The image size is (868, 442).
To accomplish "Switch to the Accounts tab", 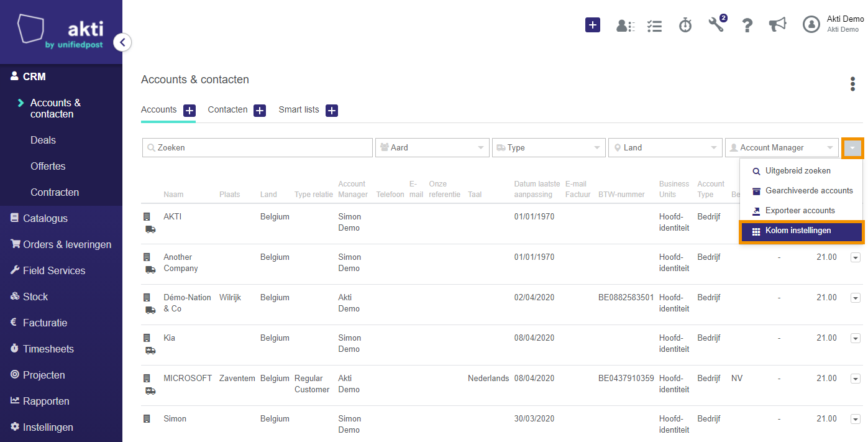I will [158, 110].
